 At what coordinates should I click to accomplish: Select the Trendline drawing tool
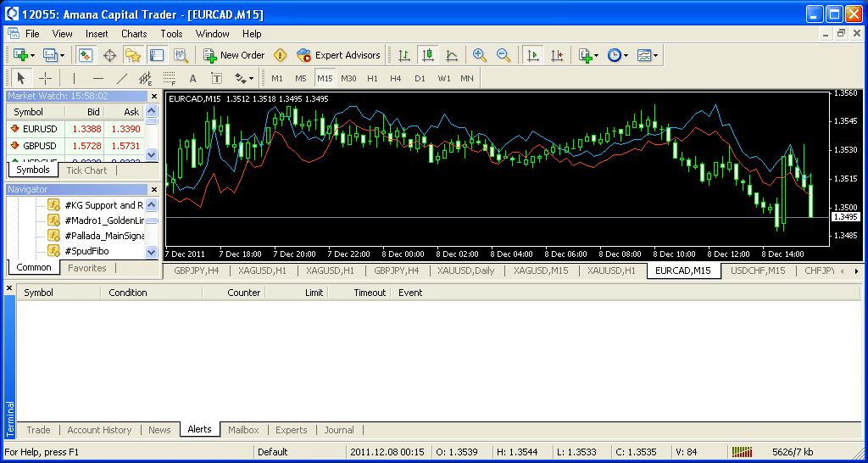(x=121, y=78)
